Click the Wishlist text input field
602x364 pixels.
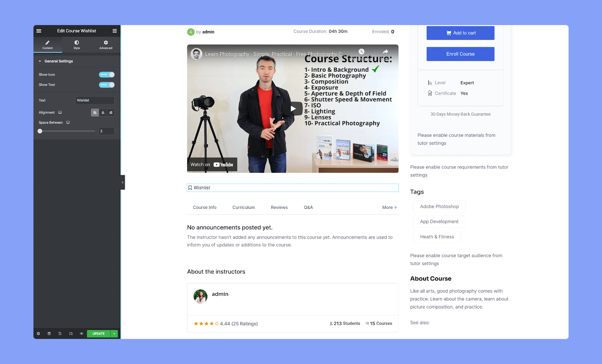(x=95, y=100)
